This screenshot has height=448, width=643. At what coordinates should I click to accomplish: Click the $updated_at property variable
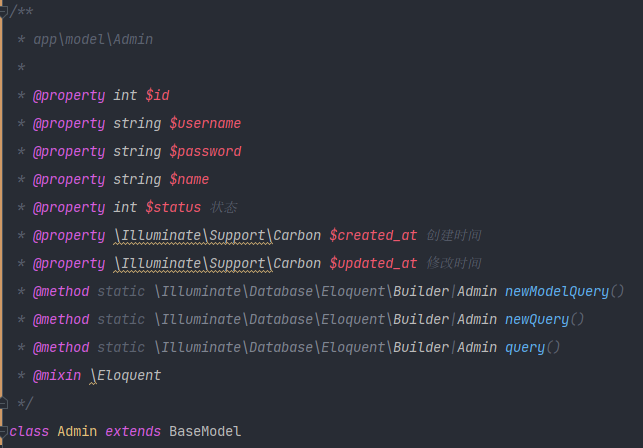(x=373, y=263)
